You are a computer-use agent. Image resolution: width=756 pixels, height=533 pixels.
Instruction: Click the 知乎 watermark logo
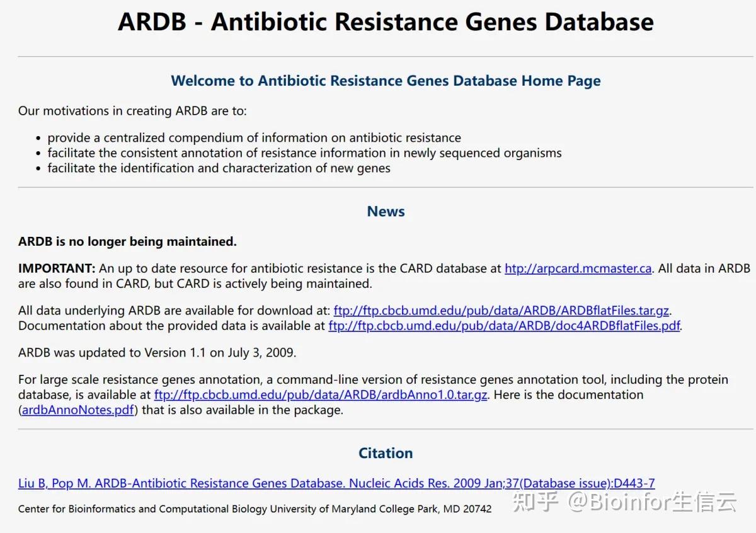point(535,502)
